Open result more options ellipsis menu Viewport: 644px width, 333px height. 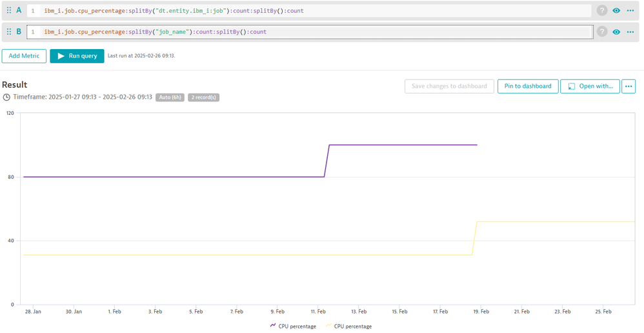coord(629,86)
